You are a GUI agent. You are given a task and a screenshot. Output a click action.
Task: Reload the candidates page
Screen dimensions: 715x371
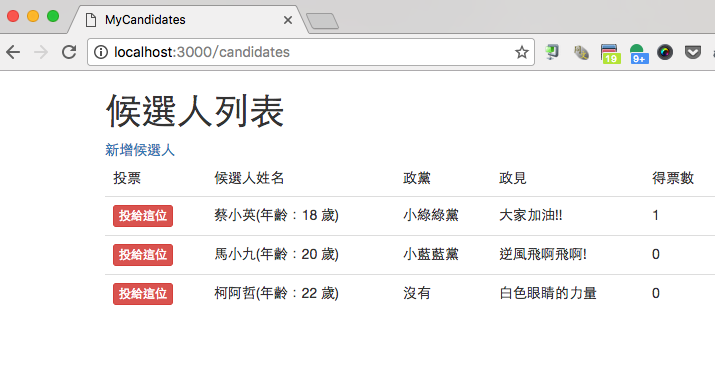[69, 52]
